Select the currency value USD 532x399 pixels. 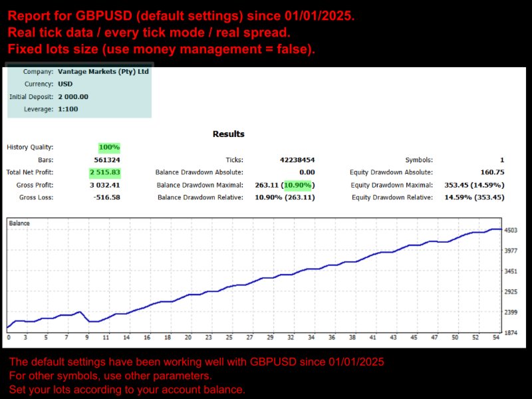pyautogui.click(x=65, y=84)
